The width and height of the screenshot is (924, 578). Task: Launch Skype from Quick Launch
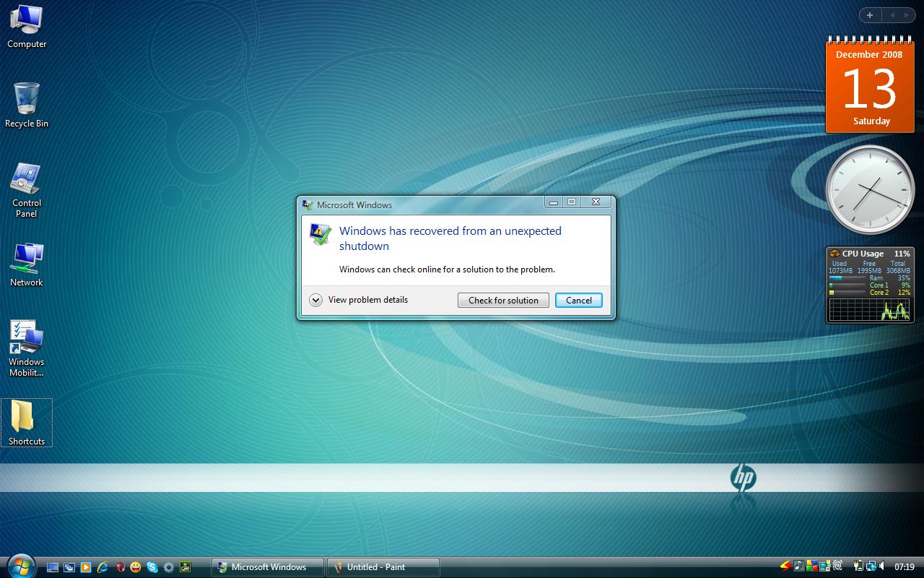(x=152, y=567)
